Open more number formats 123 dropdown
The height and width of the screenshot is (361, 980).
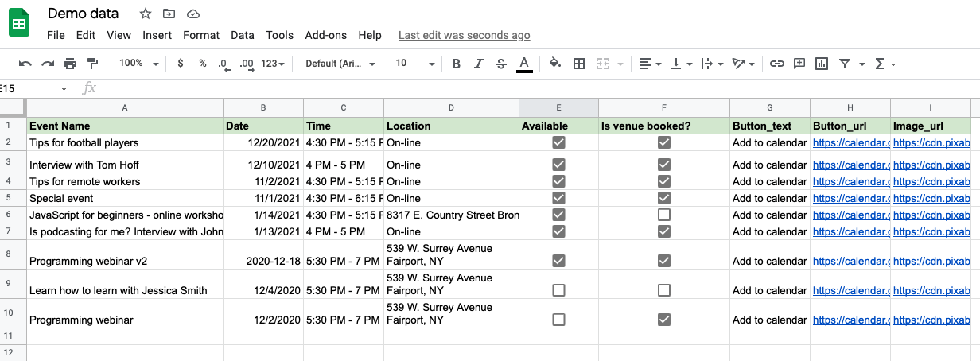[273, 64]
